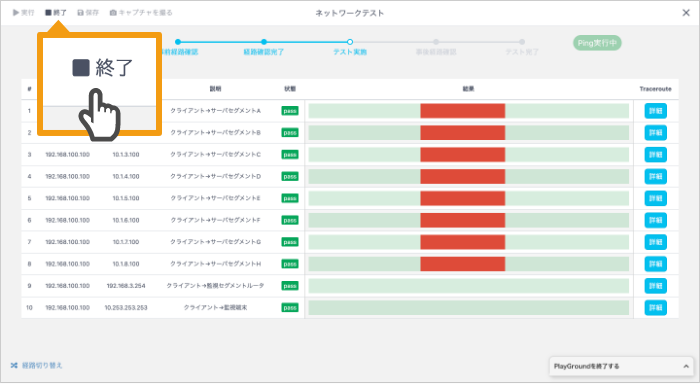700x384 pixels.
Task: Click the Ping実行中 status badge
Action: tap(597, 43)
